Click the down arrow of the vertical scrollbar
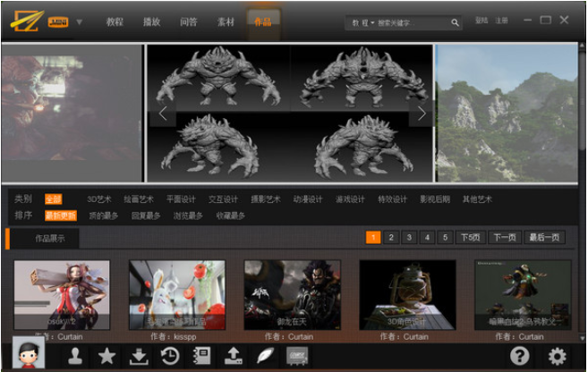This screenshot has height=372, width=588. tap(583, 338)
